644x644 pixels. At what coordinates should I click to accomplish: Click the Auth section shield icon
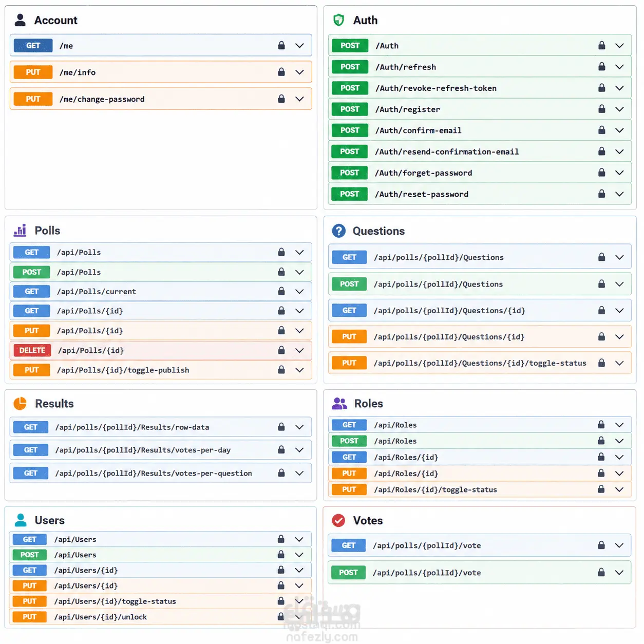point(338,20)
